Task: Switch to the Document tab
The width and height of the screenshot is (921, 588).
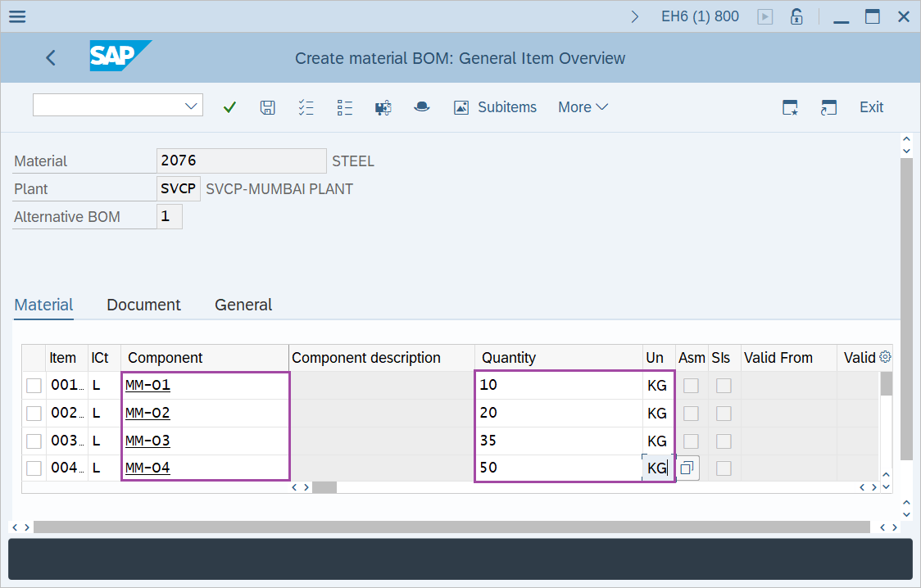Action: tap(143, 305)
